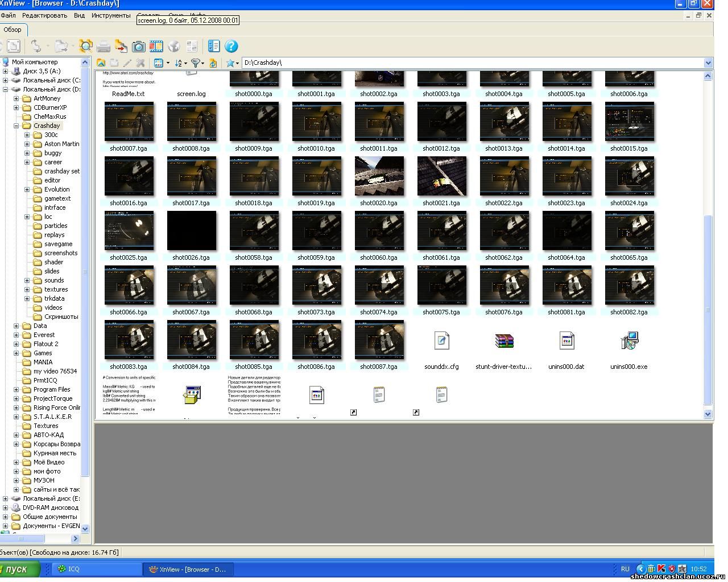Select the shot0015.tga thumbnail
Viewport: 728px width, 582px height.
pyautogui.click(x=629, y=122)
